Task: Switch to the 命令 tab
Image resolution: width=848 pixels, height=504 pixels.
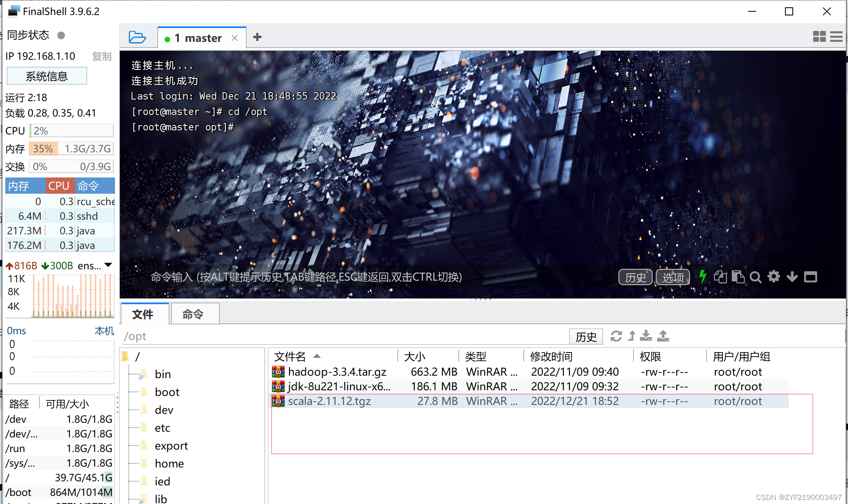Action: [193, 314]
